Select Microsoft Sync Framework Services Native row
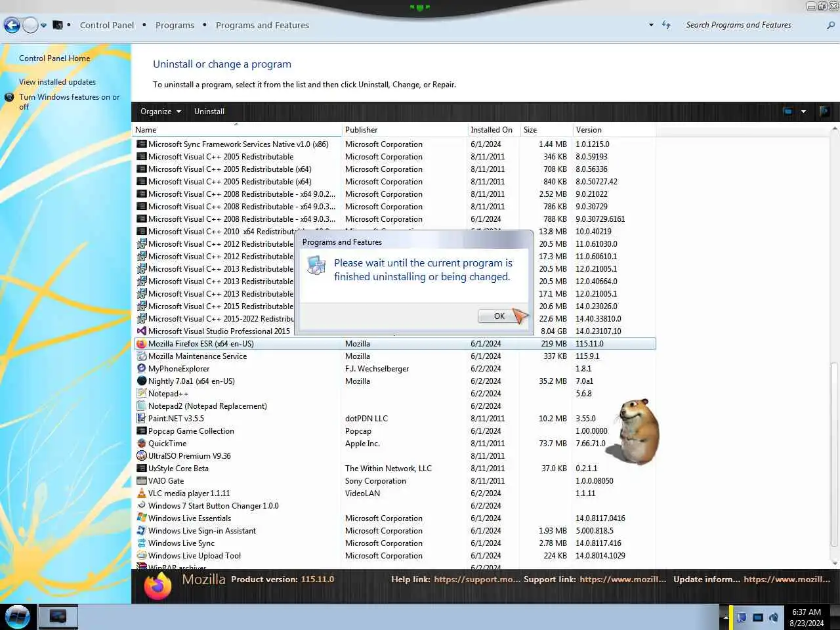This screenshot has width=840, height=630. click(x=394, y=144)
